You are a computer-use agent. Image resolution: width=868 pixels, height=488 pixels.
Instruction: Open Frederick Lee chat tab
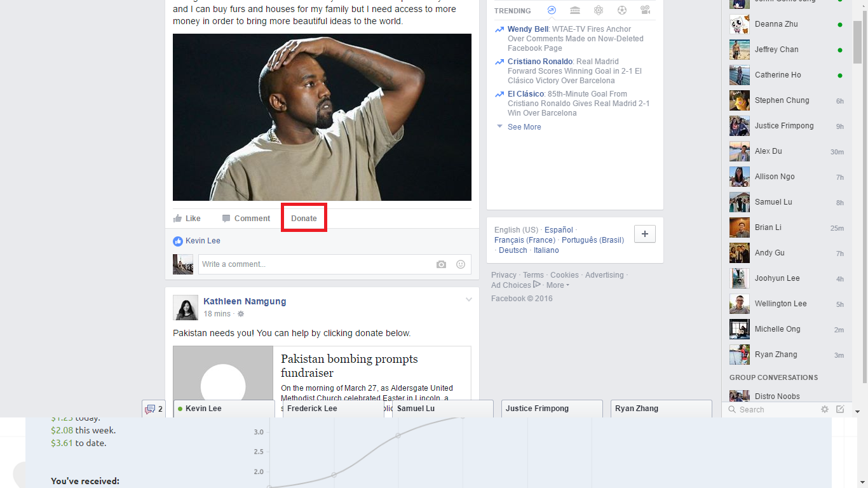pos(333,409)
